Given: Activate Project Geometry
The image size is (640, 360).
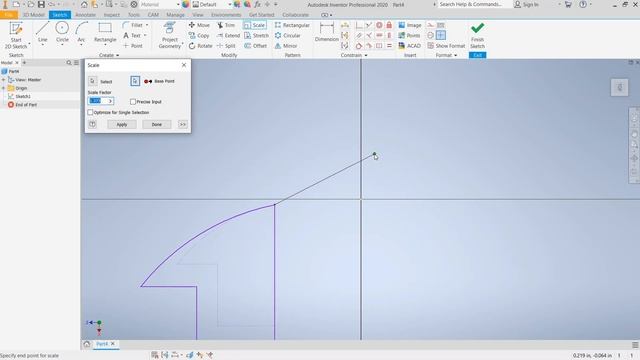Looking at the screenshot, I should click(x=169, y=36).
